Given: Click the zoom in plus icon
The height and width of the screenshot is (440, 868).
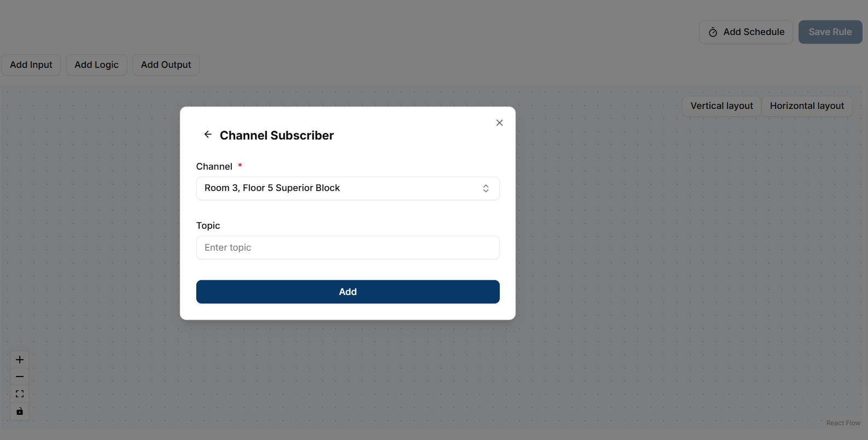Looking at the screenshot, I should click(20, 360).
